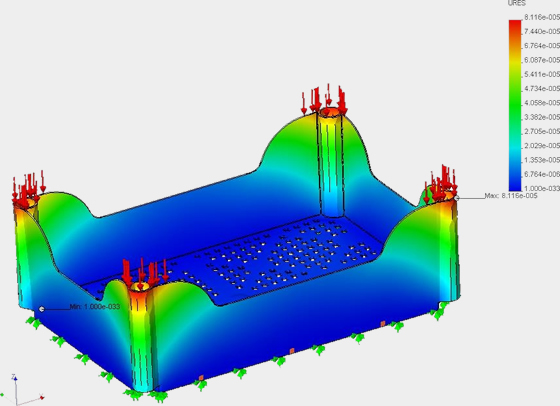Viewport: 560px width, 406px height.
Task: Select legend value 2.029e-005
Action: [541, 146]
